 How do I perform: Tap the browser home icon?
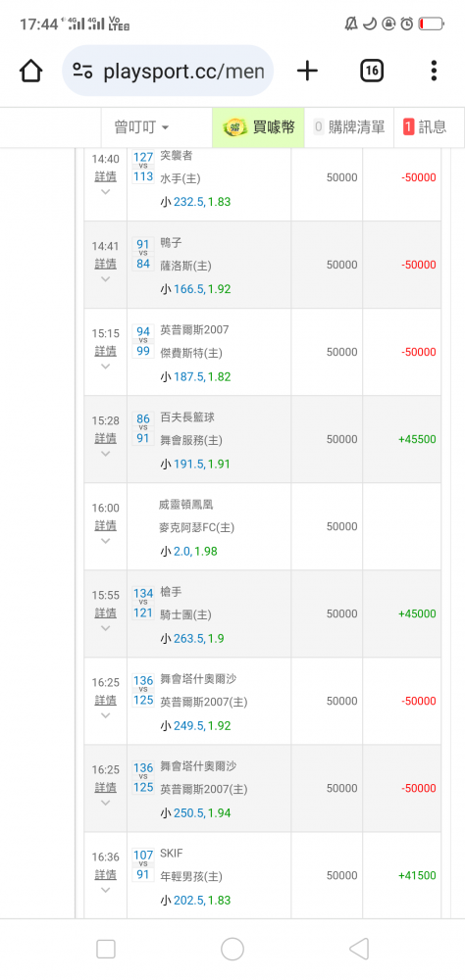(x=30, y=71)
